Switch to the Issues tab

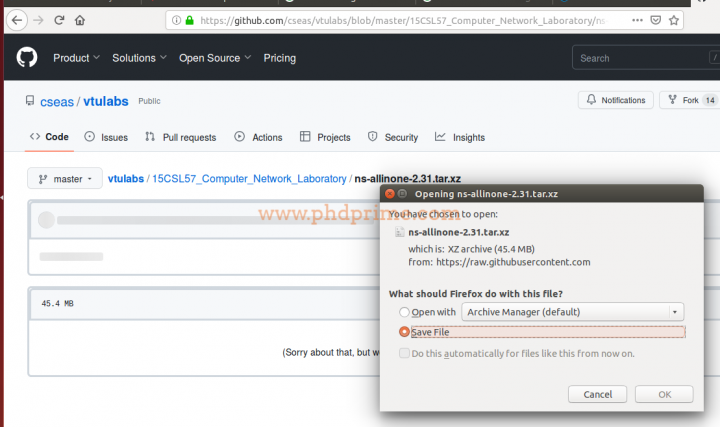[x=106, y=137]
